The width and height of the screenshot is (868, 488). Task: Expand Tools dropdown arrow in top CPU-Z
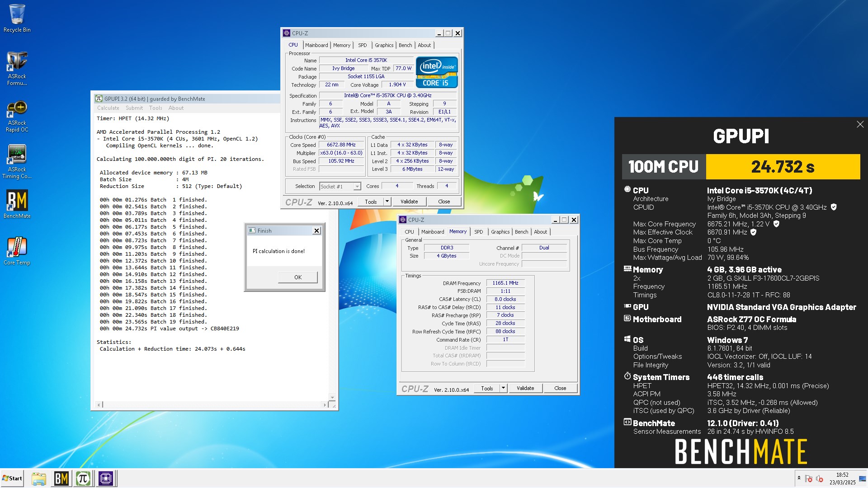point(387,202)
